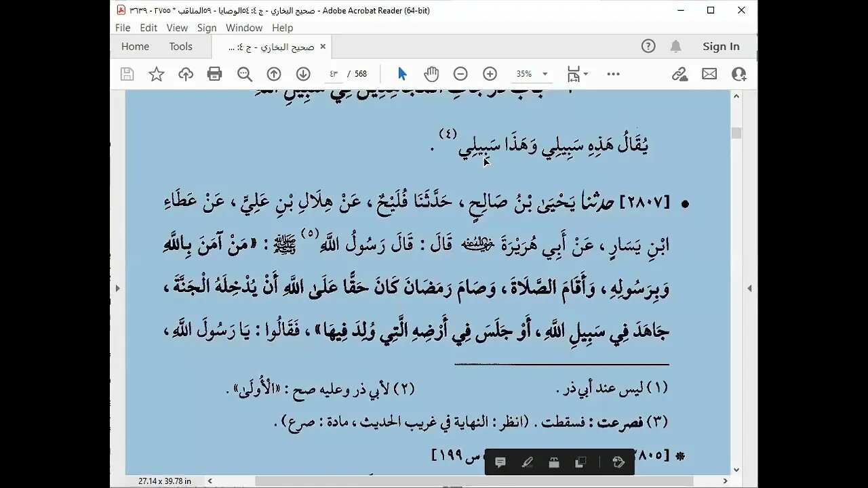Screen dimensions: 868x488
Task: Open the Help menu
Action: click(282, 28)
